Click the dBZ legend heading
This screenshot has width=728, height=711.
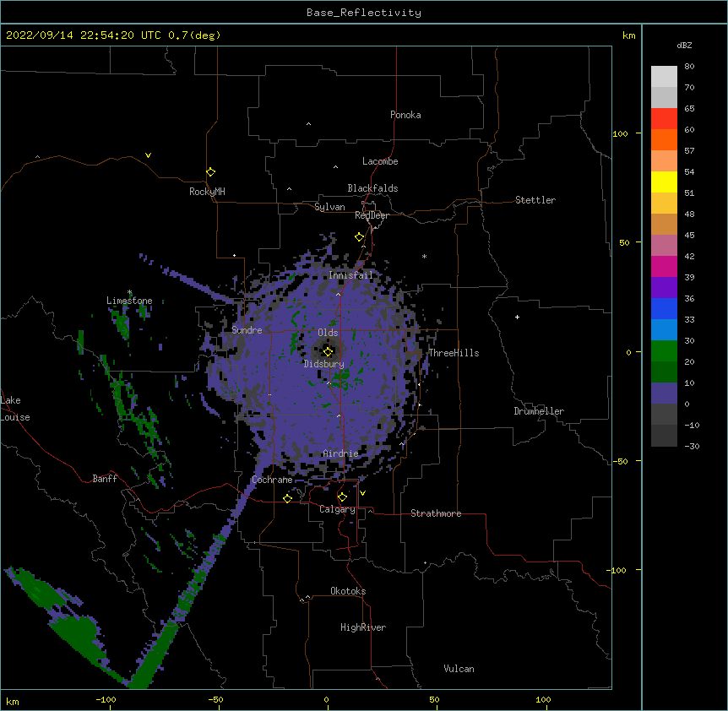point(684,45)
